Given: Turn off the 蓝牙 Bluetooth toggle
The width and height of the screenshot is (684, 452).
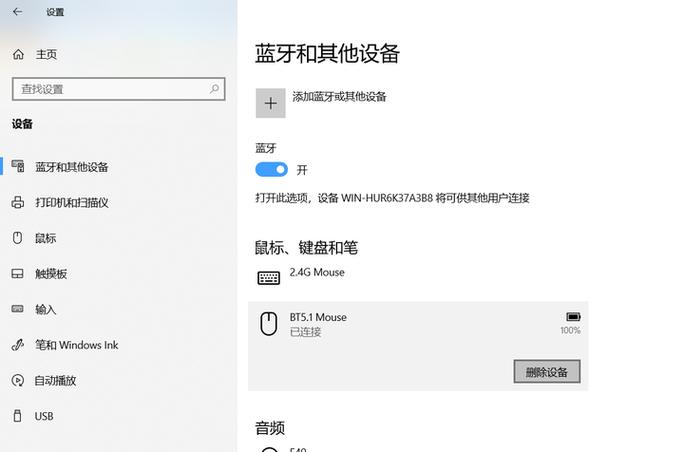Looking at the screenshot, I should click(271, 169).
